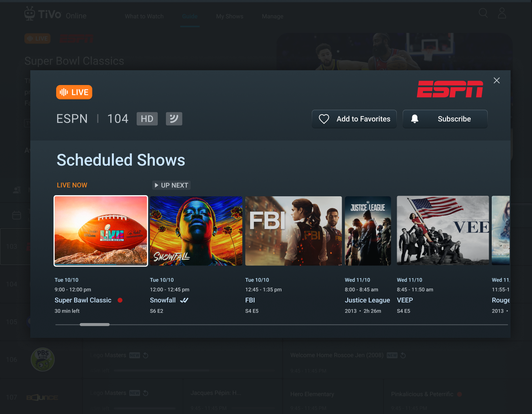Click the double-checkmark icon beside Snowfall
The height and width of the screenshot is (414, 532).
[x=184, y=300]
